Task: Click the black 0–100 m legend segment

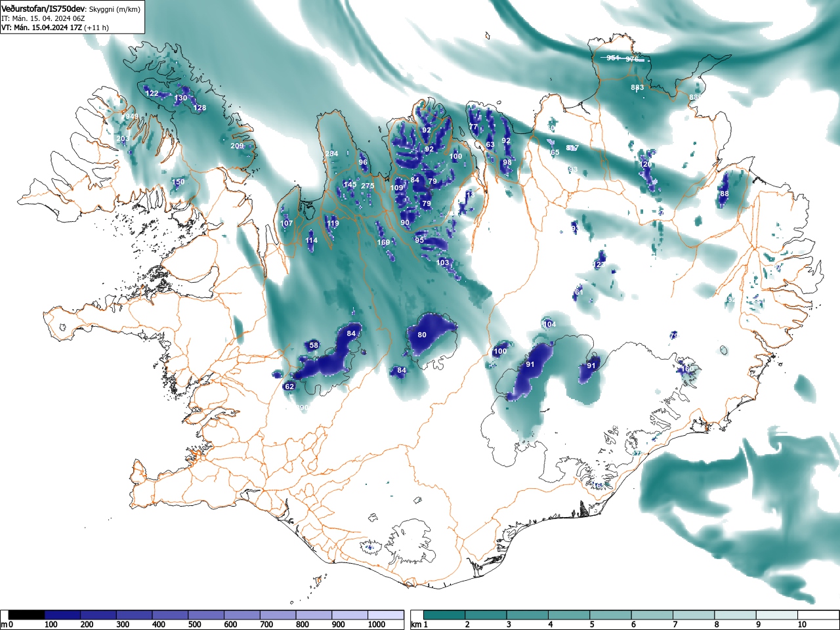Action: [27, 615]
